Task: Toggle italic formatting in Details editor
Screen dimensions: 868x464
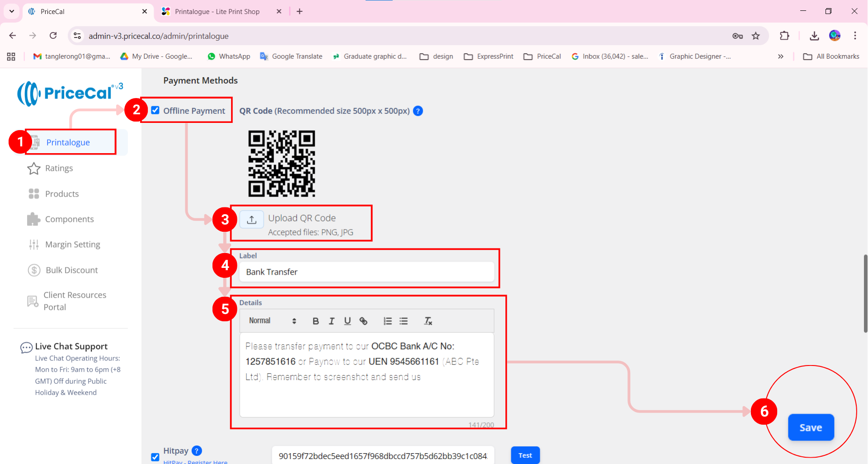Action: point(331,321)
